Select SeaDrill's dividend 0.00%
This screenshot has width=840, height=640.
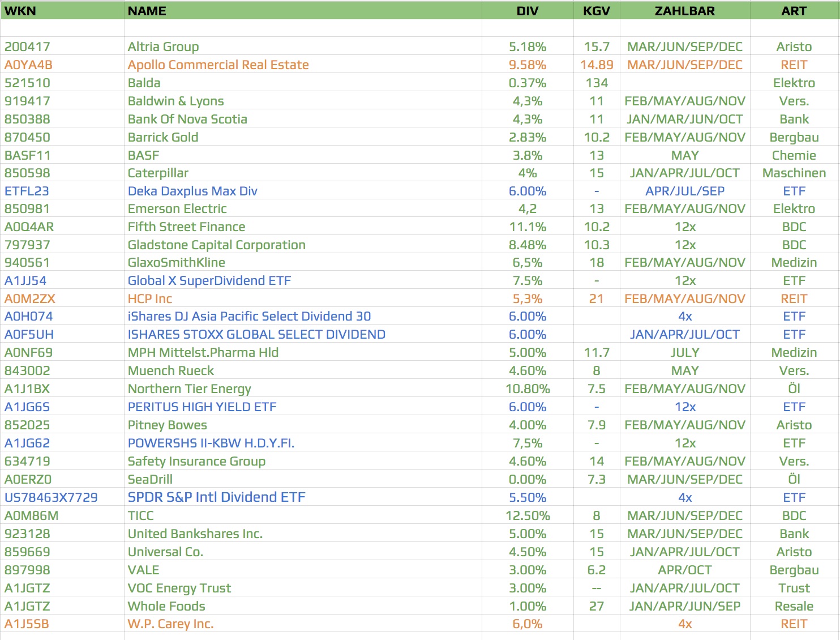click(x=528, y=479)
